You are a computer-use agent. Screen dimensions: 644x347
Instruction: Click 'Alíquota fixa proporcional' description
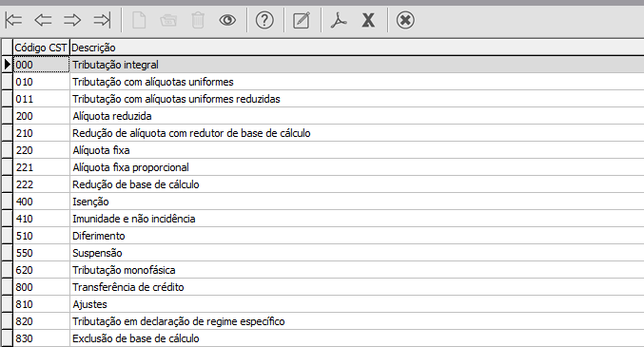click(x=130, y=167)
